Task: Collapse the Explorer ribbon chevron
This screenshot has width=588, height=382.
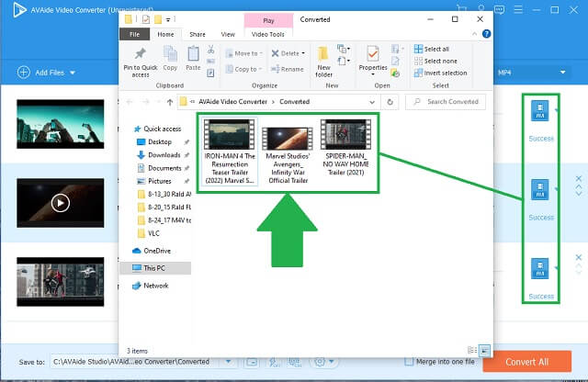Action: 474,34
